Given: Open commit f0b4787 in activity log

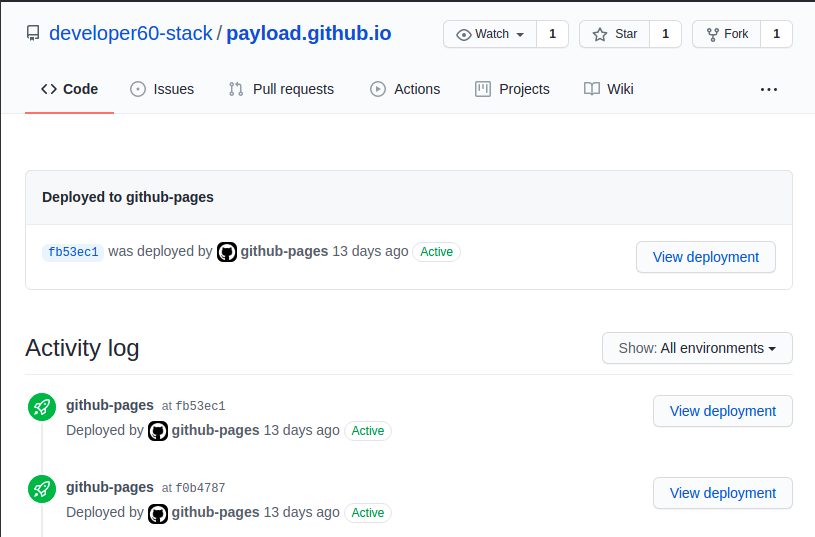Looking at the screenshot, I should (x=201, y=489).
